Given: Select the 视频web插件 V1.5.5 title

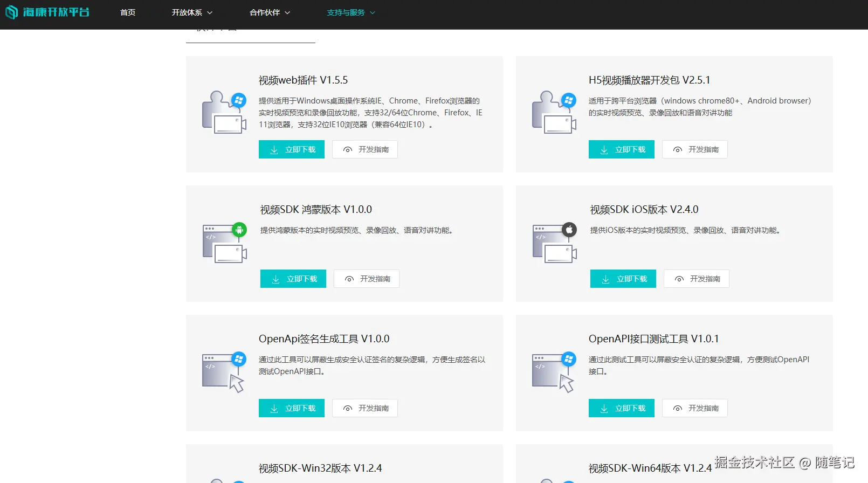Looking at the screenshot, I should (303, 80).
